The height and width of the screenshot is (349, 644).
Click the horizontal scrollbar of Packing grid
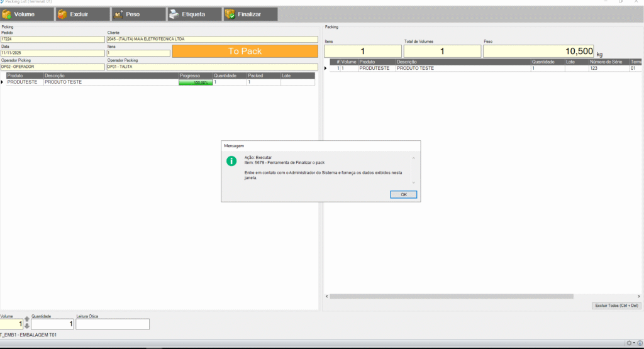coord(452,296)
